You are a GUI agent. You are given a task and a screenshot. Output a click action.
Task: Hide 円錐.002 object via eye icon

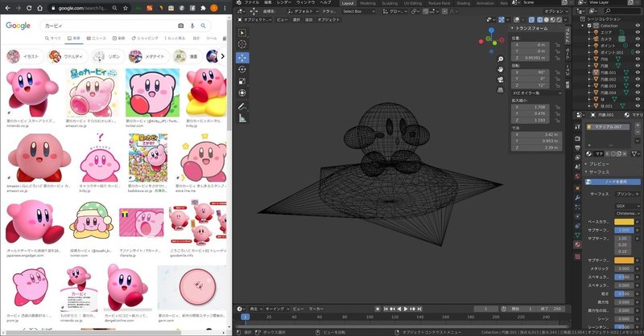pos(638,80)
